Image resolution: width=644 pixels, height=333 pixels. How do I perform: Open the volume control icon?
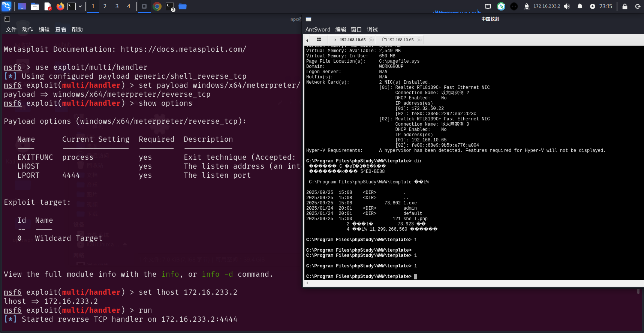[567, 6]
